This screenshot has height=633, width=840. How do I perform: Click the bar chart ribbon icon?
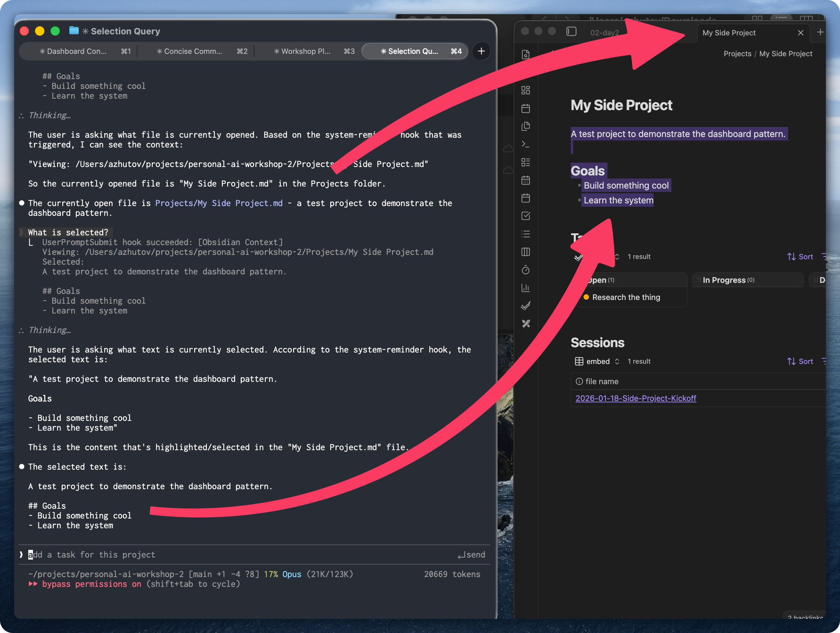526,288
